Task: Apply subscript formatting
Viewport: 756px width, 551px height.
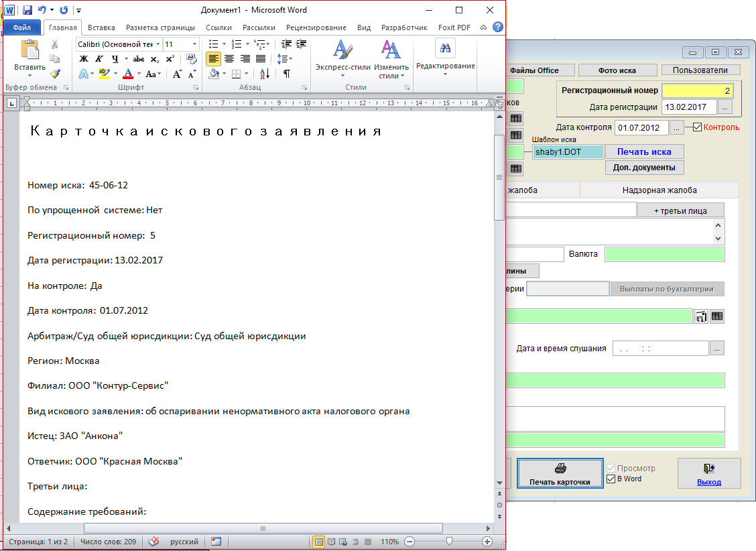Action: pos(154,59)
